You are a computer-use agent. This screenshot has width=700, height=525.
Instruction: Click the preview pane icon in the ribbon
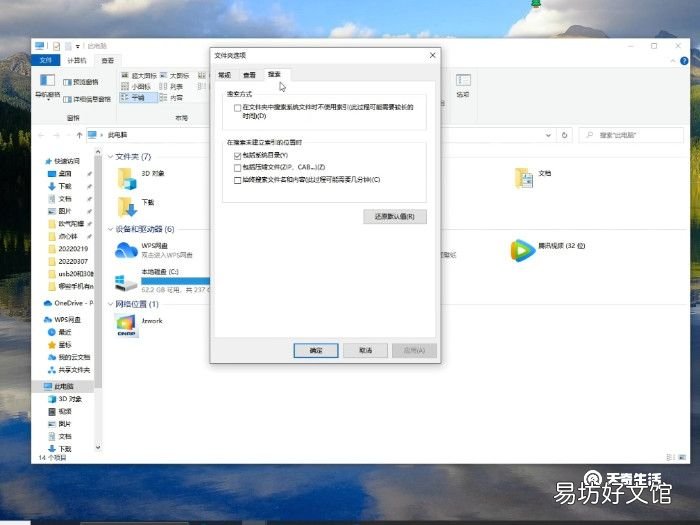(x=67, y=82)
